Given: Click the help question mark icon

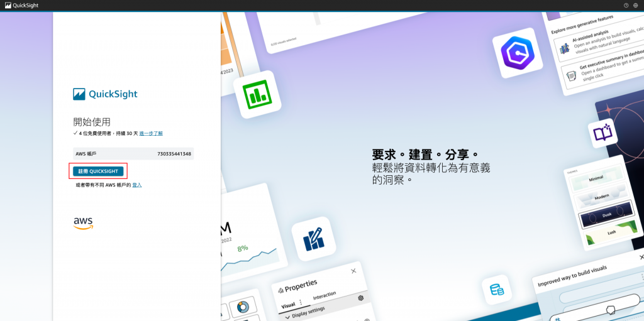Looking at the screenshot, I should (x=626, y=5).
